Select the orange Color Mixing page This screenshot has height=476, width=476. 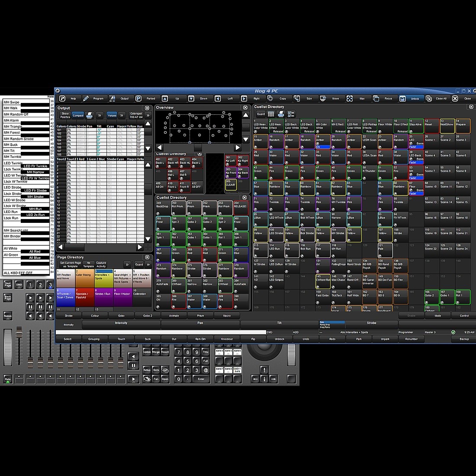(x=85, y=278)
